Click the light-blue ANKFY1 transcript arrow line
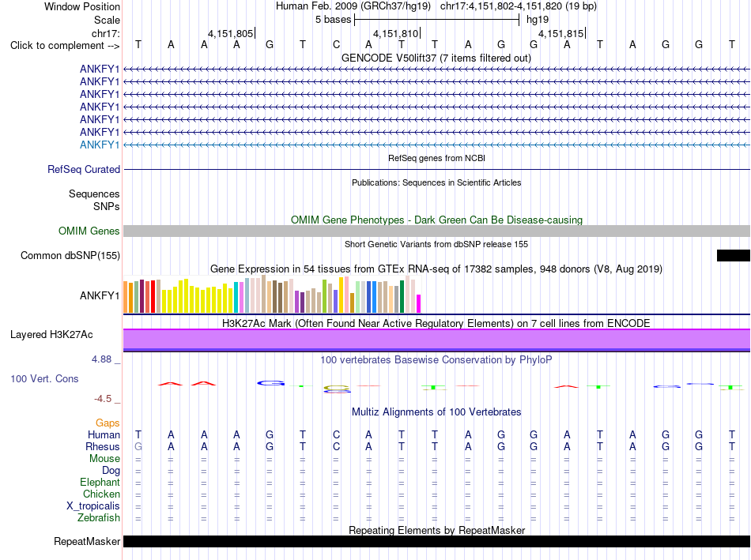This screenshot has width=751, height=560. (436, 145)
